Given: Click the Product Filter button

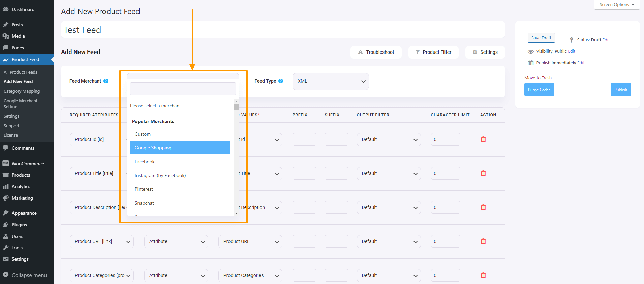Looking at the screenshot, I should [x=433, y=52].
